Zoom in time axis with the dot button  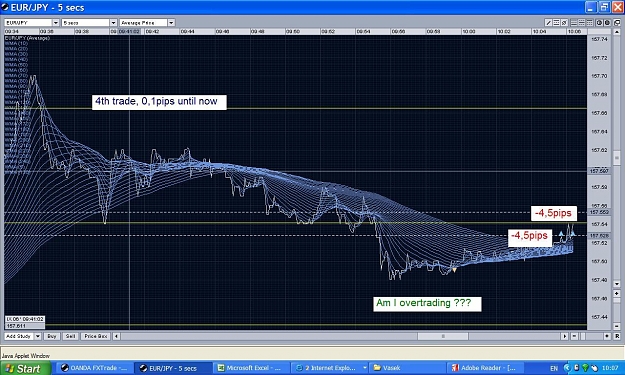(607, 336)
